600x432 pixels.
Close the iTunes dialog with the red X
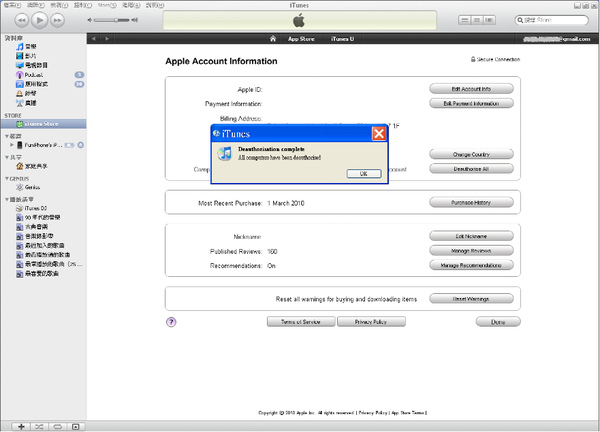tap(379, 134)
